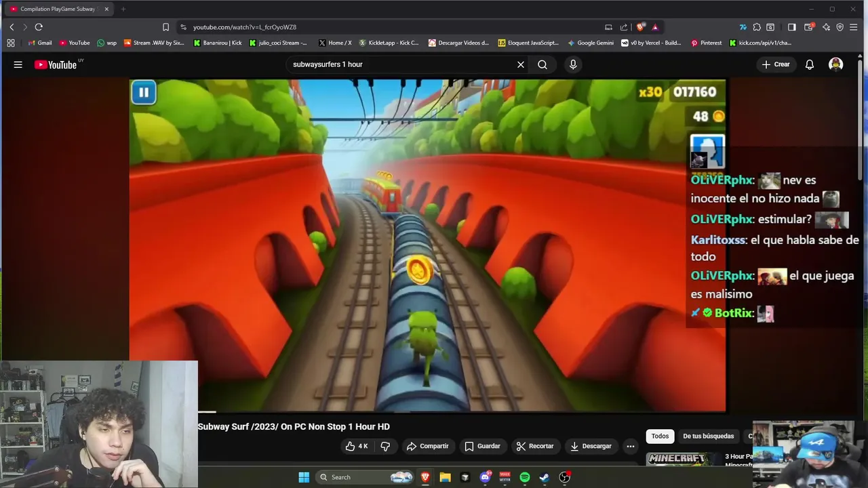This screenshot has width=868, height=488.
Task: Open the browser main menu
Action: 854,27
